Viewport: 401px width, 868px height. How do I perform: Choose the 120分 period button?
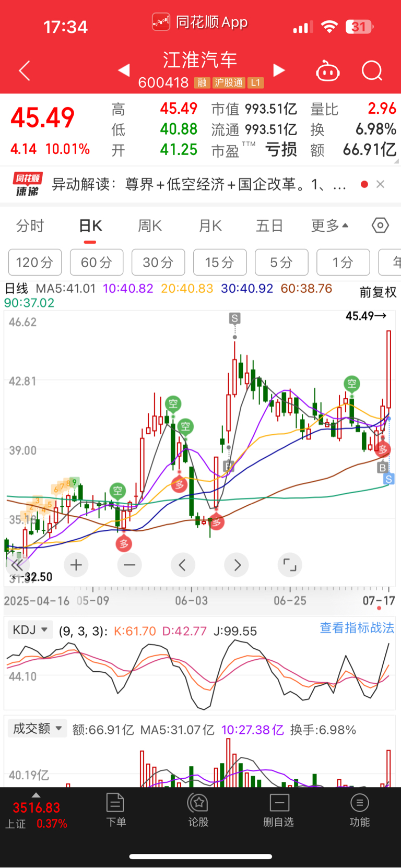point(35,262)
